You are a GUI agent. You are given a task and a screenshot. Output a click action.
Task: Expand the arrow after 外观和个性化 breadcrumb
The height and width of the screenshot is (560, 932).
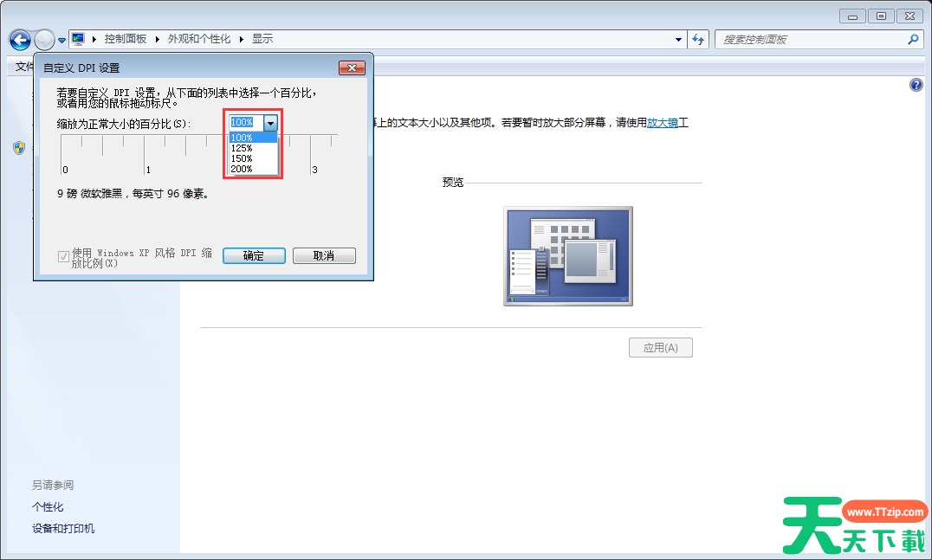click(x=242, y=39)
